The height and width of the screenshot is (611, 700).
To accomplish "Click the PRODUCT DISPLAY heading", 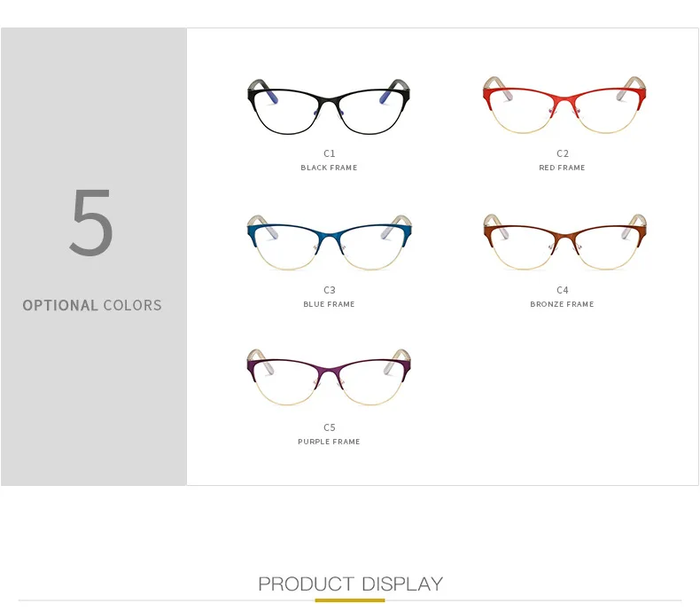I will click(351, 584).
